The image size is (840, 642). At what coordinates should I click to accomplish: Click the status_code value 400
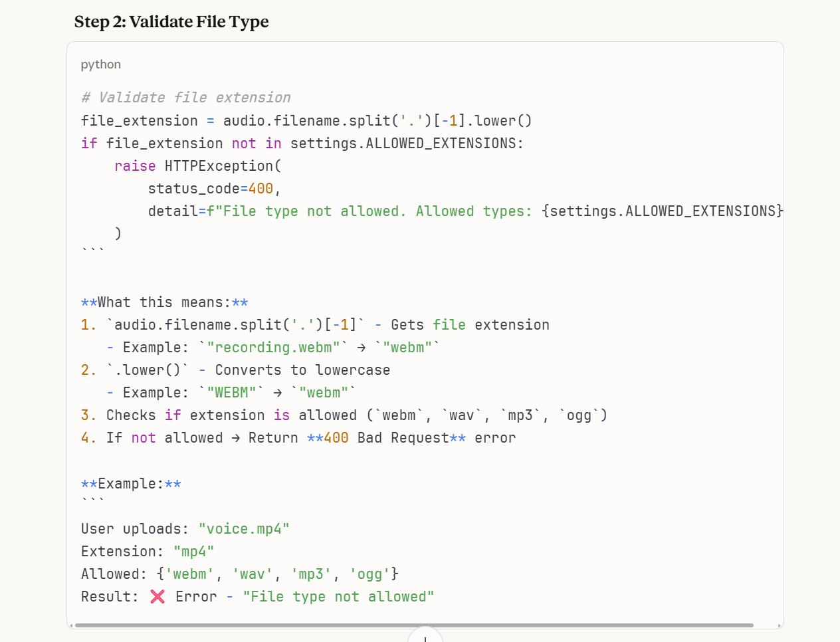coord(261,189)
